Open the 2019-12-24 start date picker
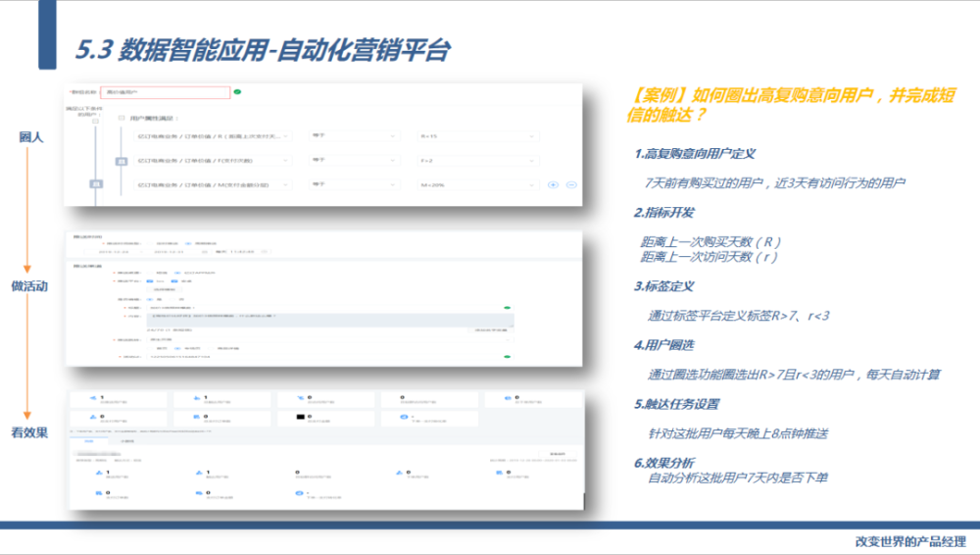 pyautogui.click(x=115, y=252)
